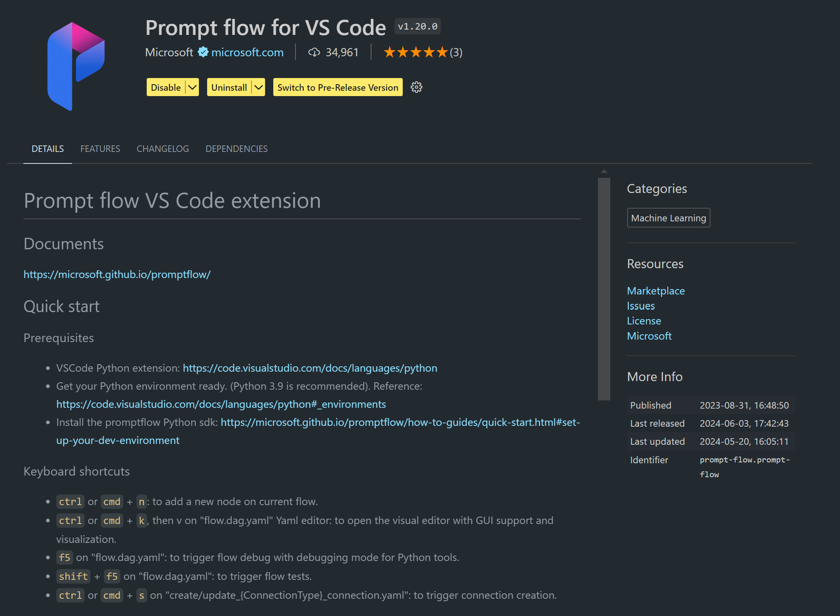Click the Disable extension button

tap(166, 87)
